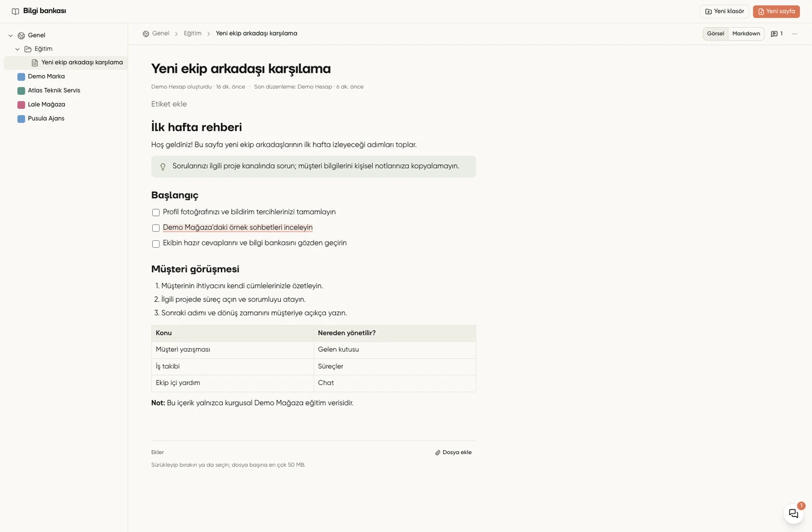Check the profil fotoğrafınızı task checkbox
The height and width of the screenshot is (532, 812).
156,213
